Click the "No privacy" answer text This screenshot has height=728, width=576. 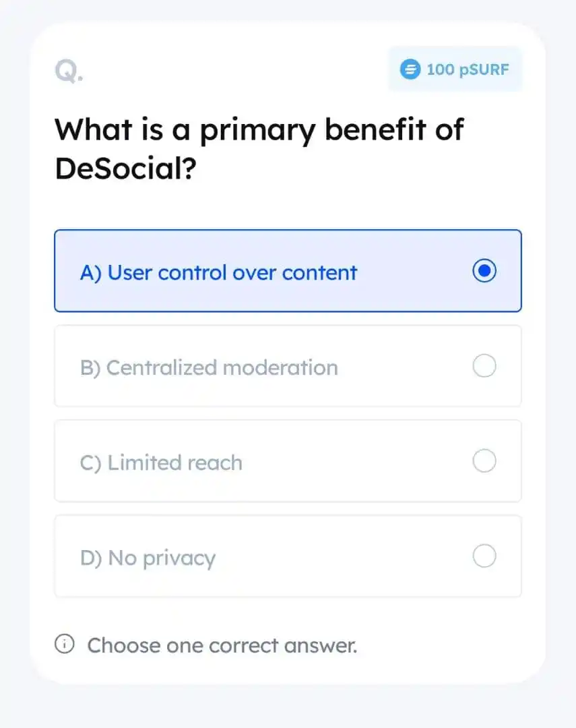[162, 559]
